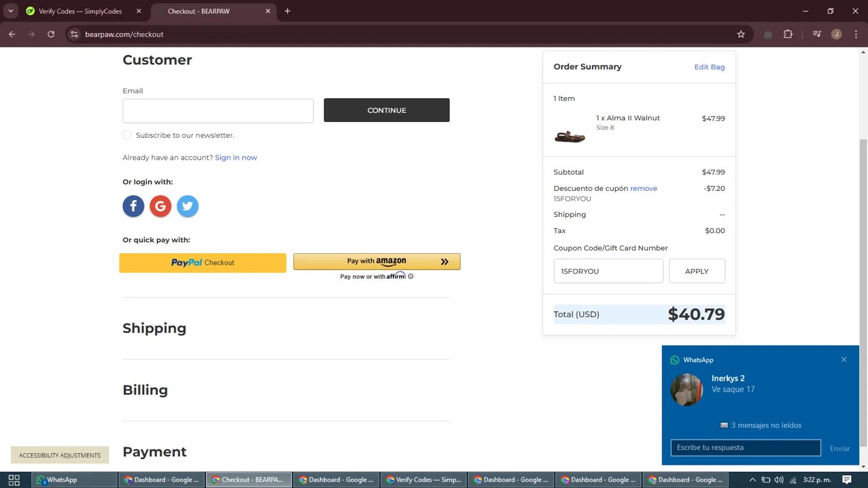This screenshot has width=868, height=488.
Task: Log in with the Twitter icon
Action: 187,206
